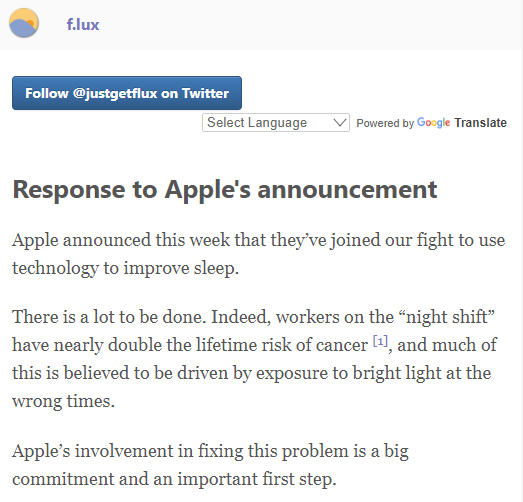Follow @justgetflux on Twitter button
The width and height of the screenshot is (523, 502).
pos(127,93)
